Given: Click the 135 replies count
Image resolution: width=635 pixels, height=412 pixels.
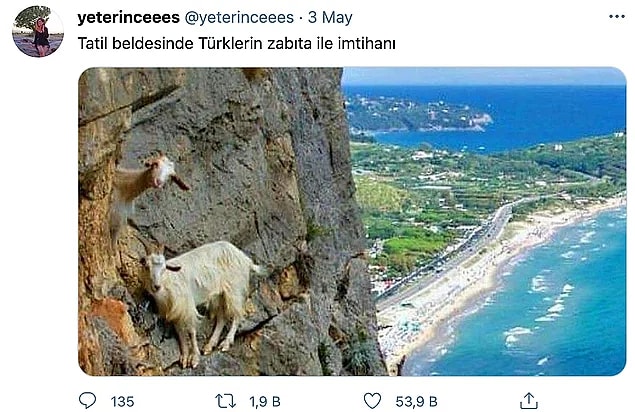Looking at the screenshot, I should coord(122,401).
